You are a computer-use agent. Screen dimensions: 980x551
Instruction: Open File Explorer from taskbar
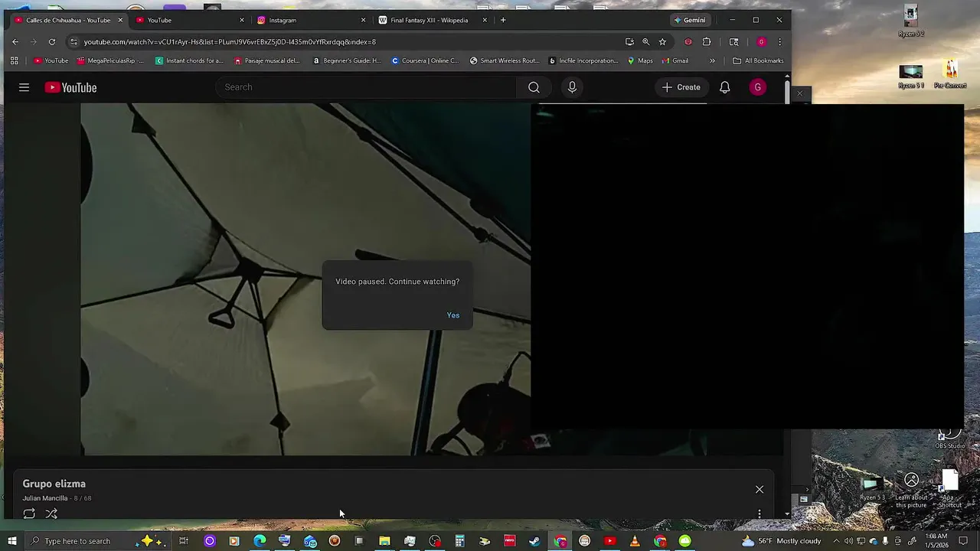pos(384,541)
